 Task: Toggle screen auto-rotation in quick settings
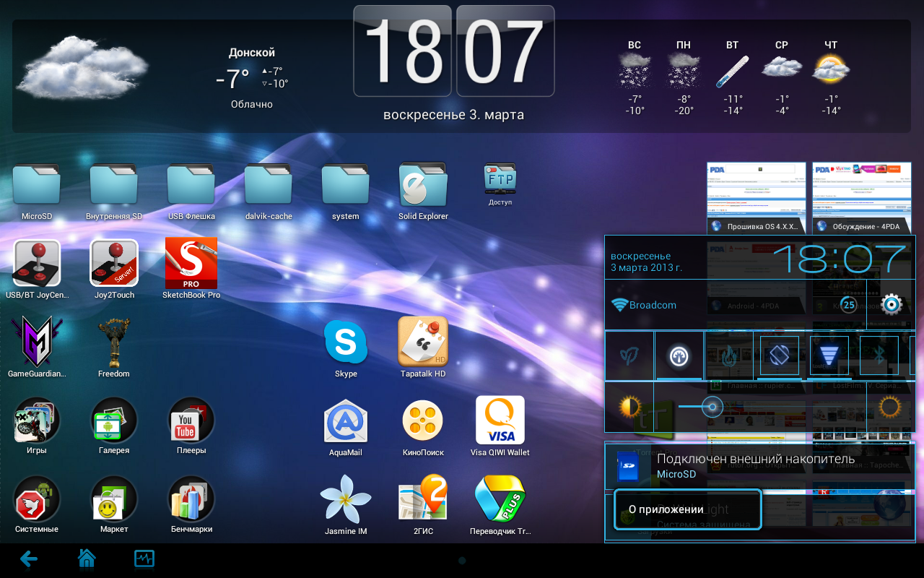[779, 355]
